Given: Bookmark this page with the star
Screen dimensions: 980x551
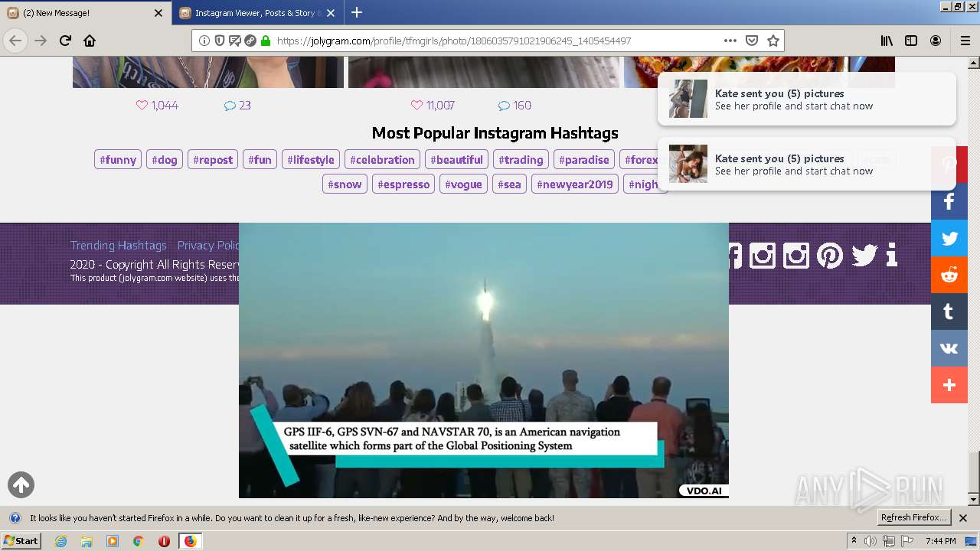Looking at the screenshot, I should (x=773, y=41).
